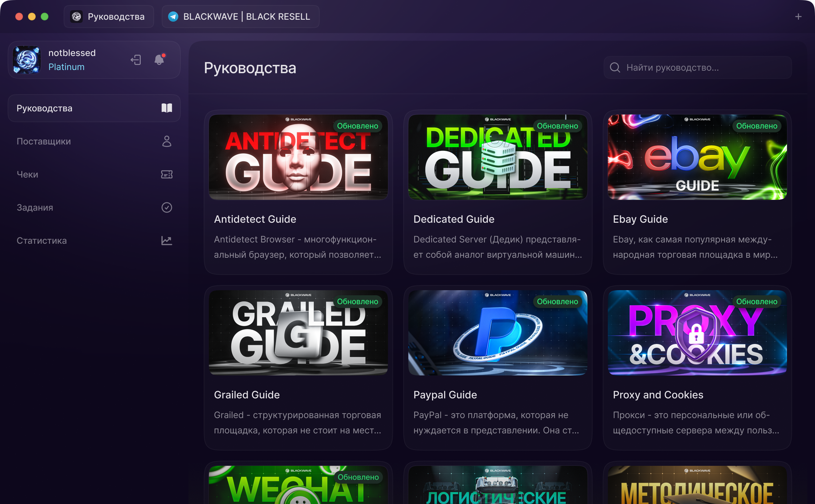Click the Paypal Guide title
This screenshot has width=815, height=504.
tap(445, 395)
